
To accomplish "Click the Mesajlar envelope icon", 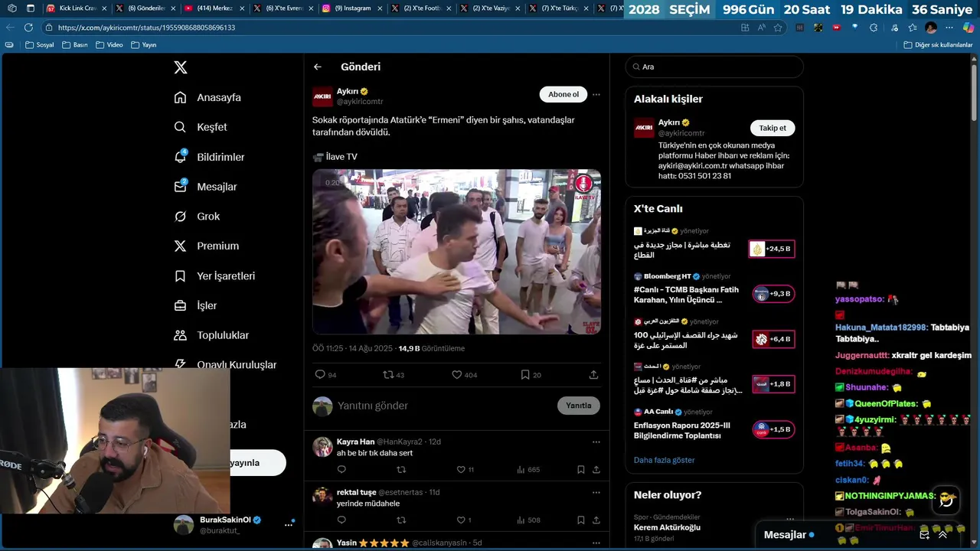I will (x=180, y=187).
